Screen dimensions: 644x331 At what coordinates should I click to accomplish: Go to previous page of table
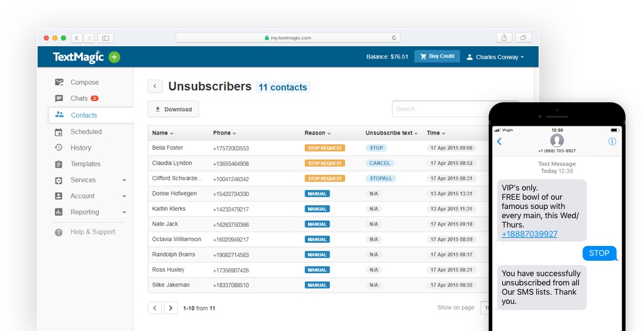(x=155, y=308)
